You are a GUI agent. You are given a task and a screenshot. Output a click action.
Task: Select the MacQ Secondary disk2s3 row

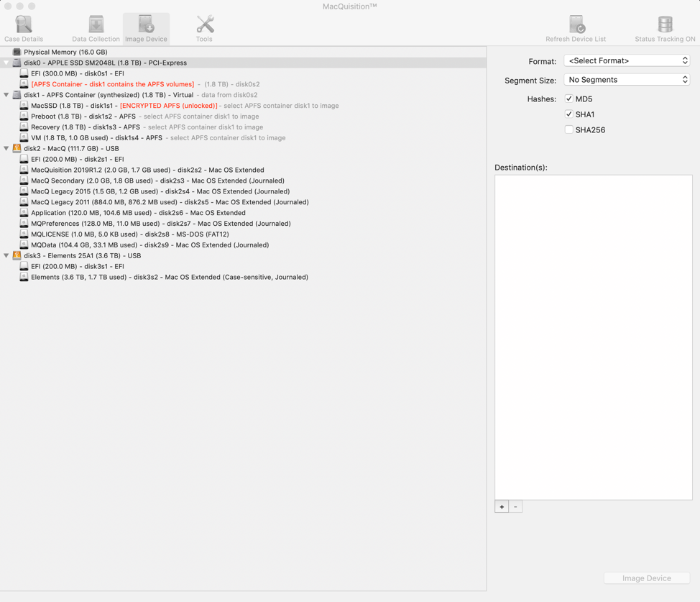(x=244, y=181)
